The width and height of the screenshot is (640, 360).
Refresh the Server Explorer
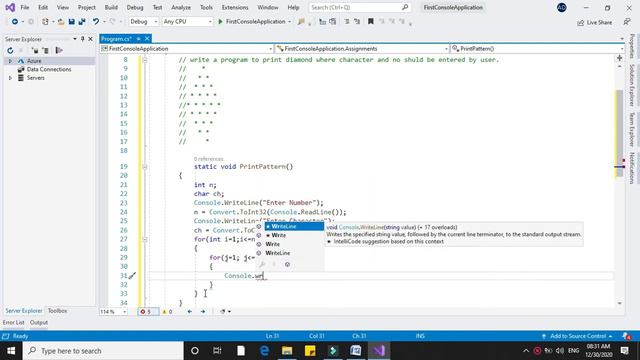point(10,51)
